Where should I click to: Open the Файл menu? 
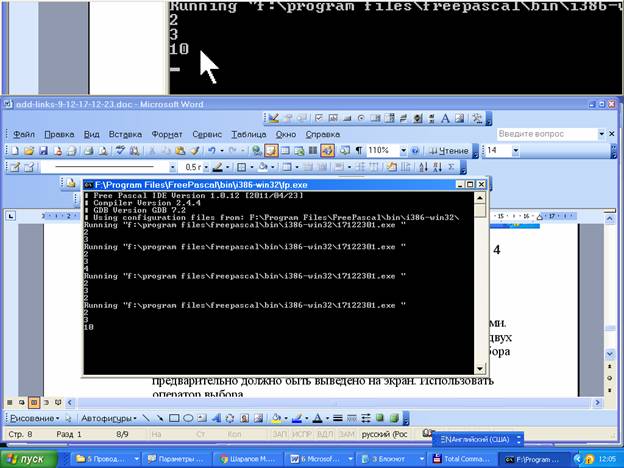(x=24, y=135)
